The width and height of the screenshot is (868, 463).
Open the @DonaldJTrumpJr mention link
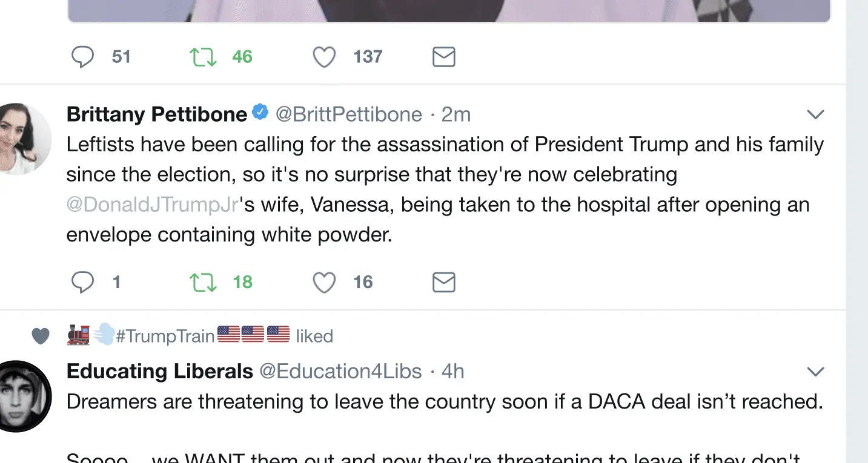pos(152,205)
